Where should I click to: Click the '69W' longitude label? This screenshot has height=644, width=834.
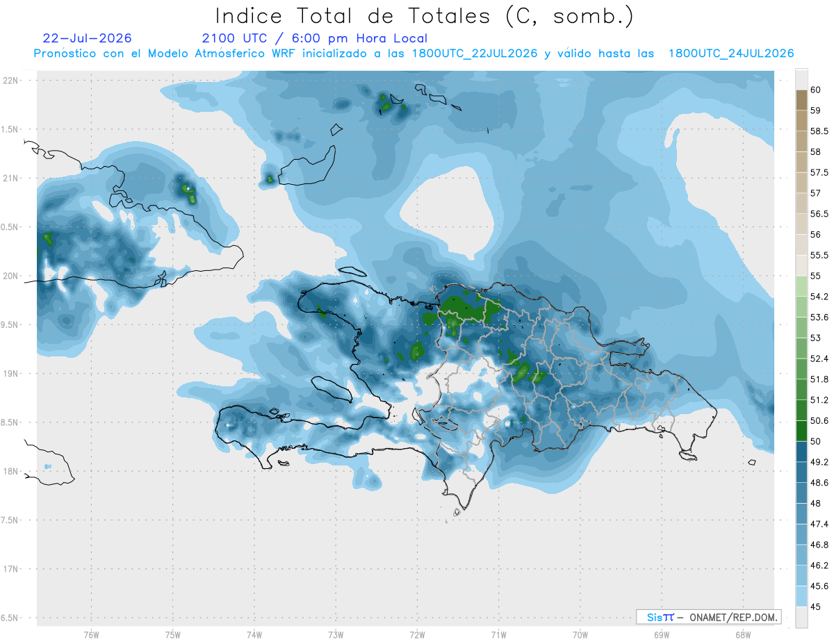(x=661, y=634)
